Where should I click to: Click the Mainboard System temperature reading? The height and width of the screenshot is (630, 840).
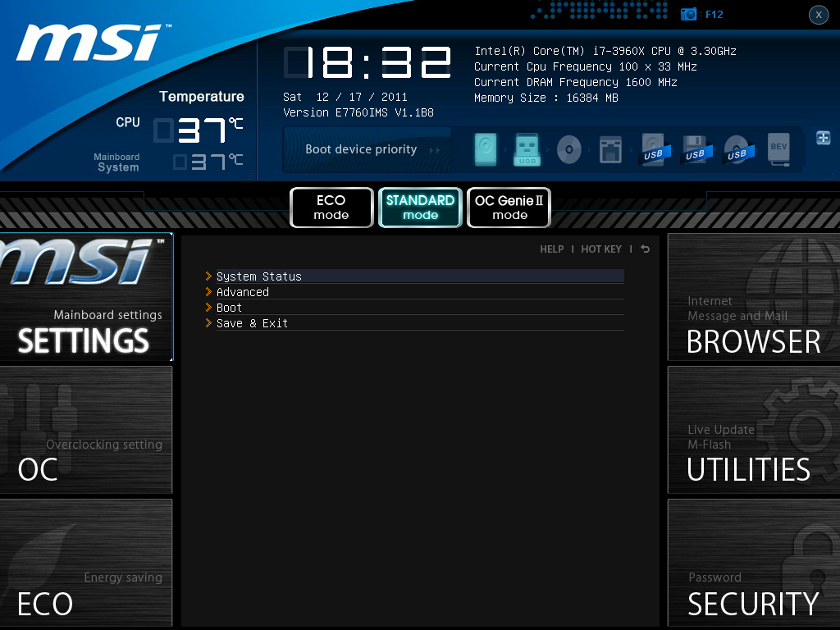coord(208,162)
